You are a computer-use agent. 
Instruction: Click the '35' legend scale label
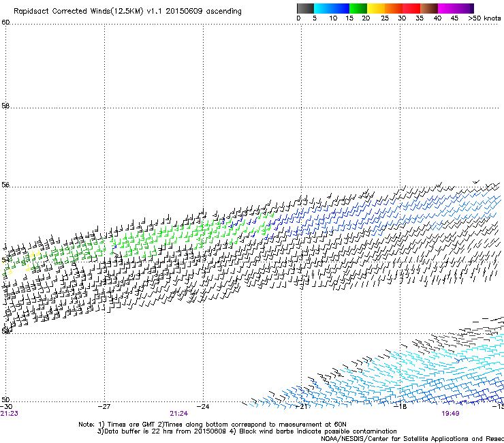tap(420, 18)
